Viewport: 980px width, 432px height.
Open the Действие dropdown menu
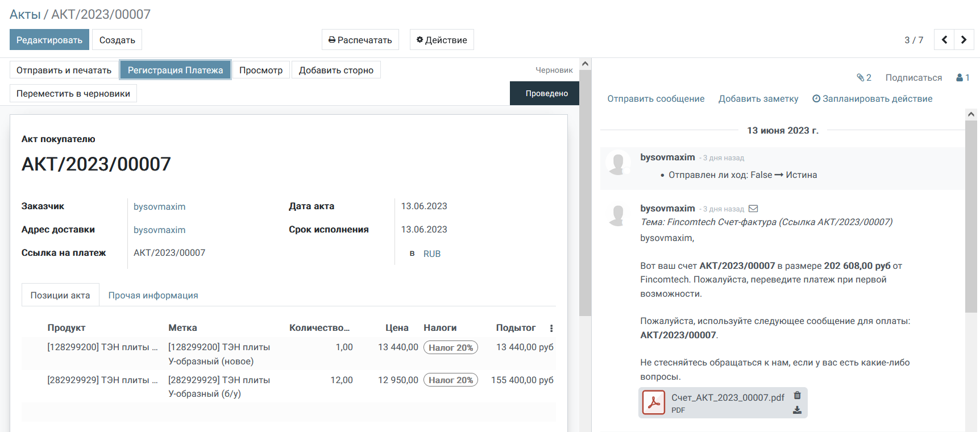[x=442, y=40]
